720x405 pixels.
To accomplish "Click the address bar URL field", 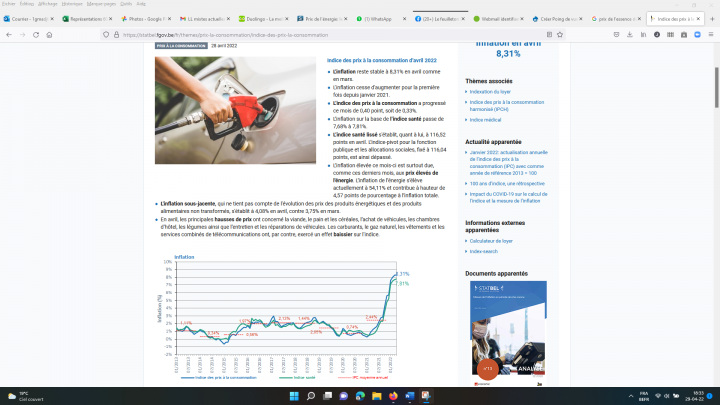I will [331, 35].
